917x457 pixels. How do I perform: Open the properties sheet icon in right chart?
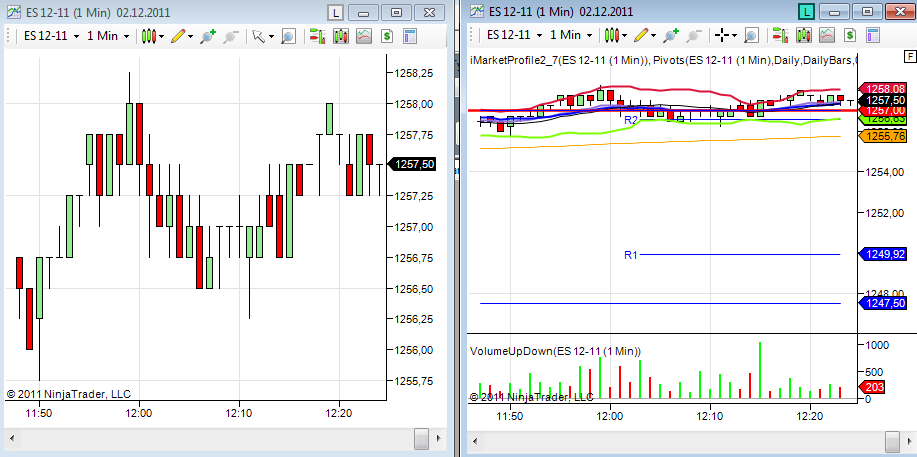[873, 35]
